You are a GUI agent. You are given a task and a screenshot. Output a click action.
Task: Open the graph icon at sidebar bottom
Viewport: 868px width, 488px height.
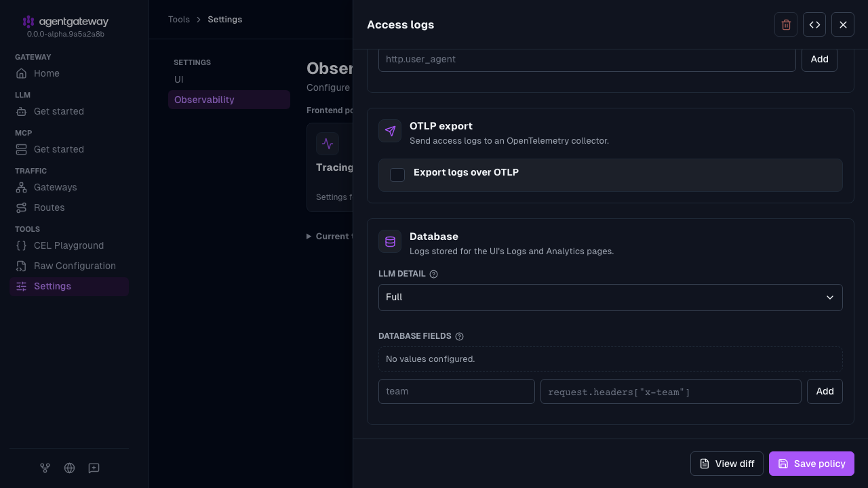coord(45,468)
